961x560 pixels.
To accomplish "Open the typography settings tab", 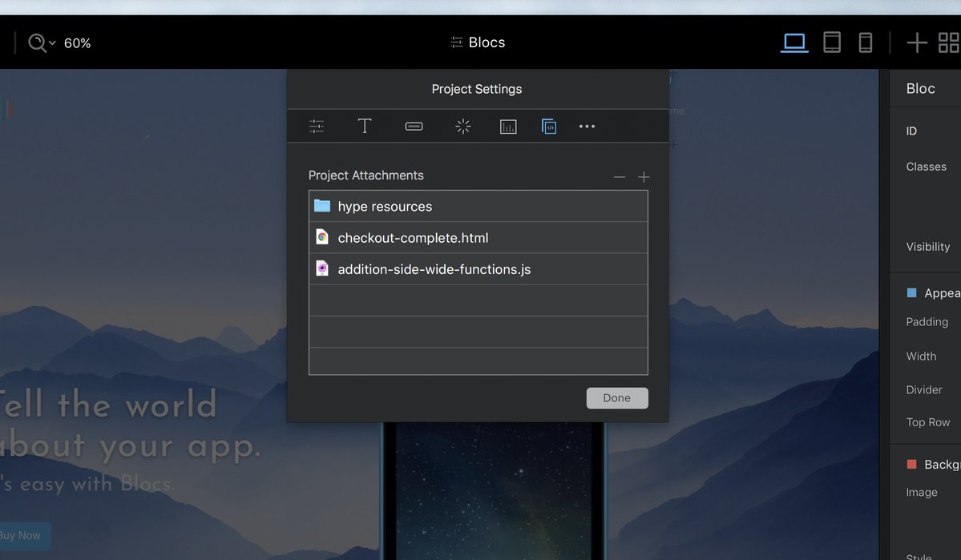I will pos(365,127).
